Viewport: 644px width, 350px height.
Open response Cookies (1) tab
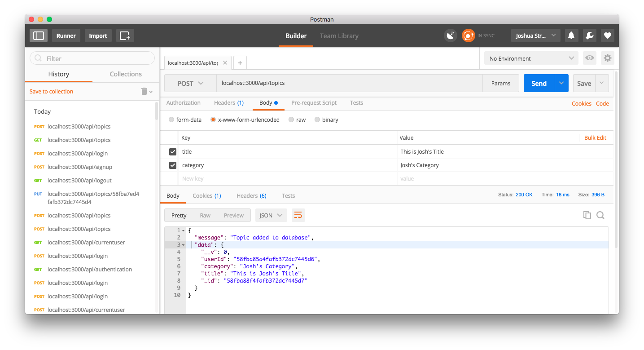pos(207,195)
